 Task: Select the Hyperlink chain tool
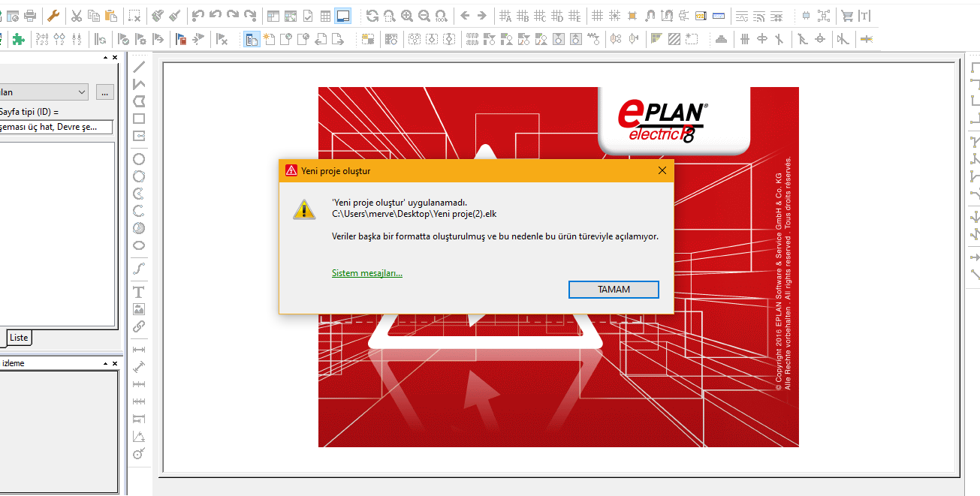pos(139,326)
